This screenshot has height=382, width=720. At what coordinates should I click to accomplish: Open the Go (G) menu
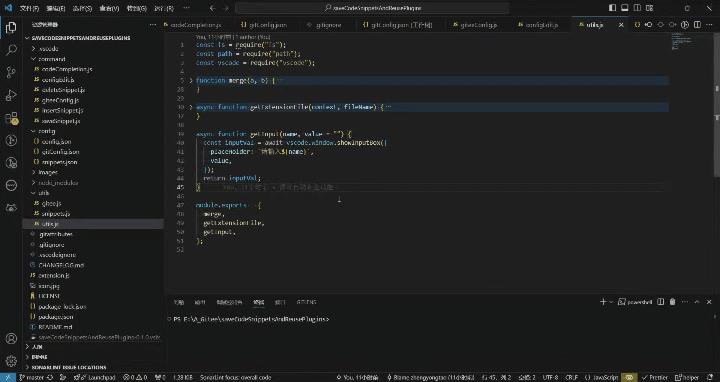click(136, 8)
